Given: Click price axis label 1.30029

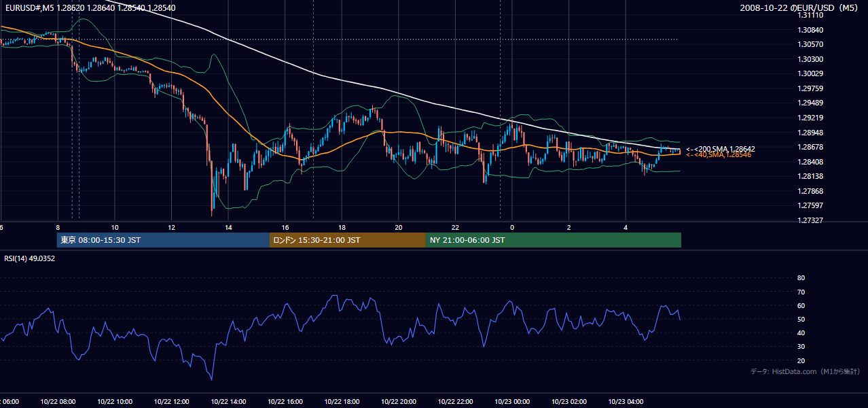Looking at the screenshot, I should coord(810,73).
